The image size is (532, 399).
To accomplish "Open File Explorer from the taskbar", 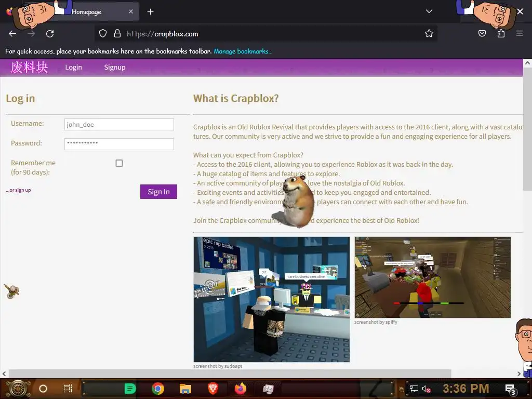I will [x=185, y=389].
